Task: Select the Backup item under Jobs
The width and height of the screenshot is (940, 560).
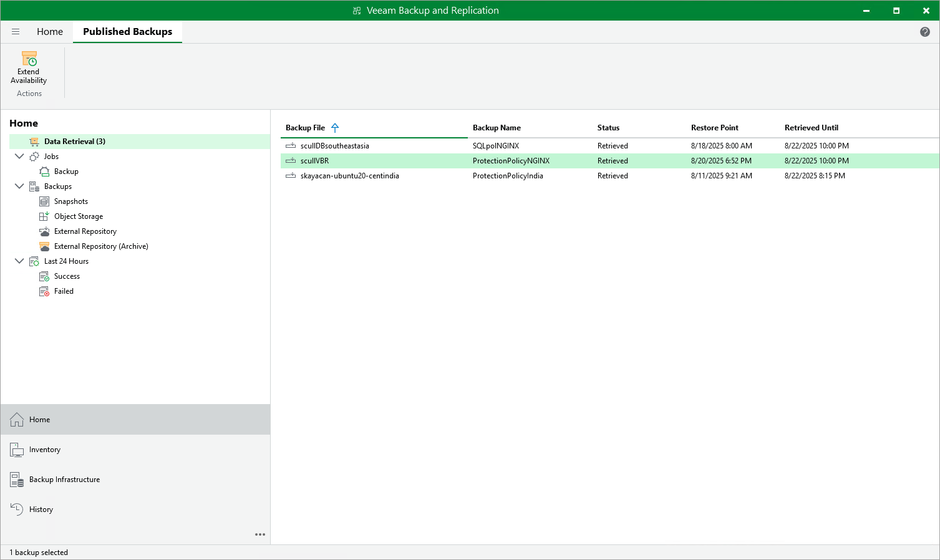Action: (66, 171)
